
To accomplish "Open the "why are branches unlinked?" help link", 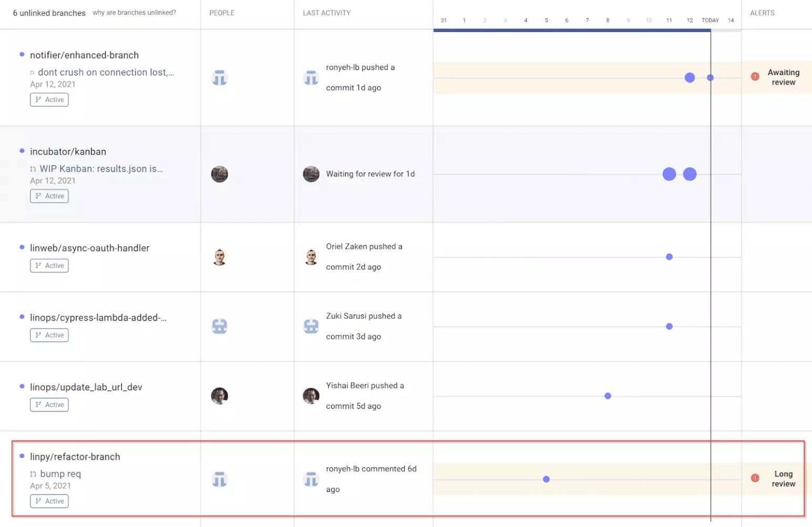I will point(134,12).
